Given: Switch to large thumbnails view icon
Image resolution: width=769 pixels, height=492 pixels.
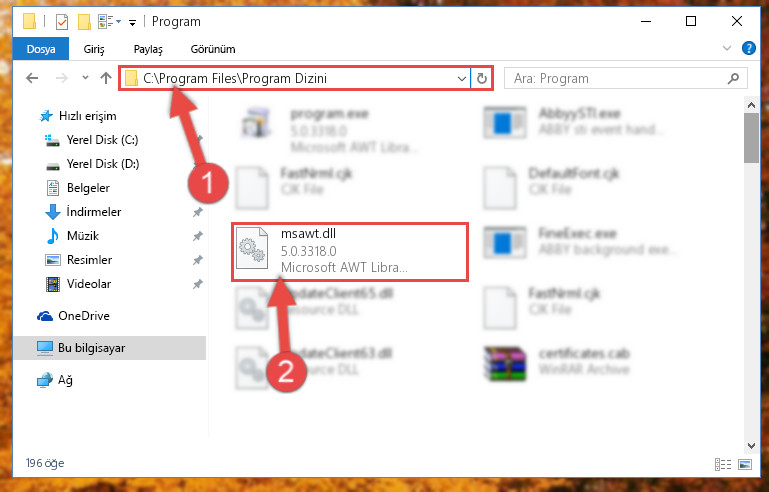Looking at the screenshot, I should click(x=744, y=464).
